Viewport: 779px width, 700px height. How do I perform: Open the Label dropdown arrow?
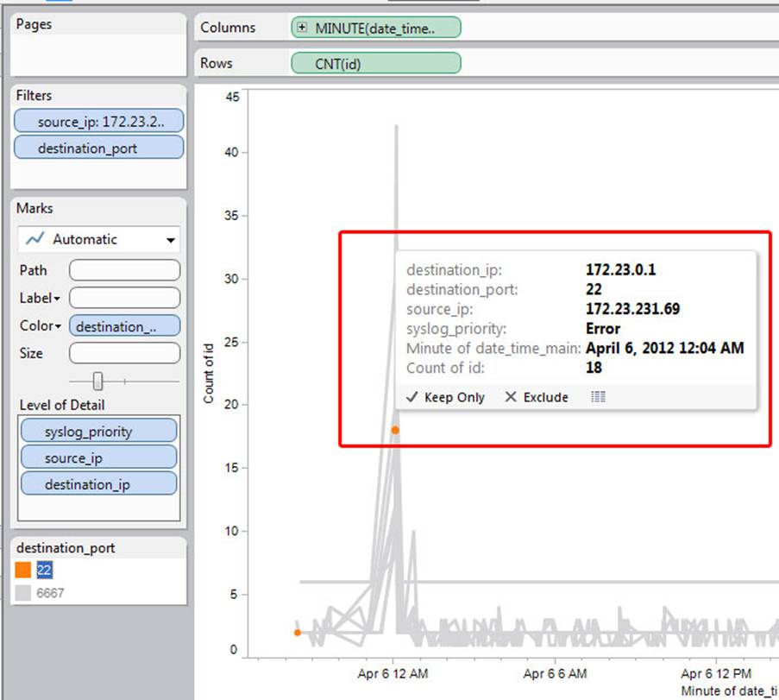coord(57,299)
